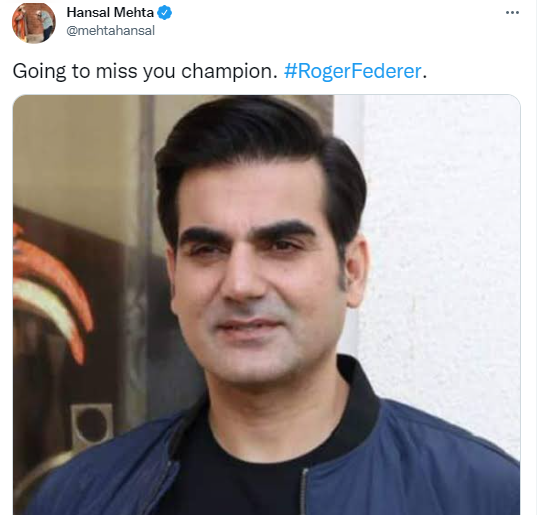Tap the small avatar image beside the name
This screenshot has width=539, height=515.
pos(34,23)
